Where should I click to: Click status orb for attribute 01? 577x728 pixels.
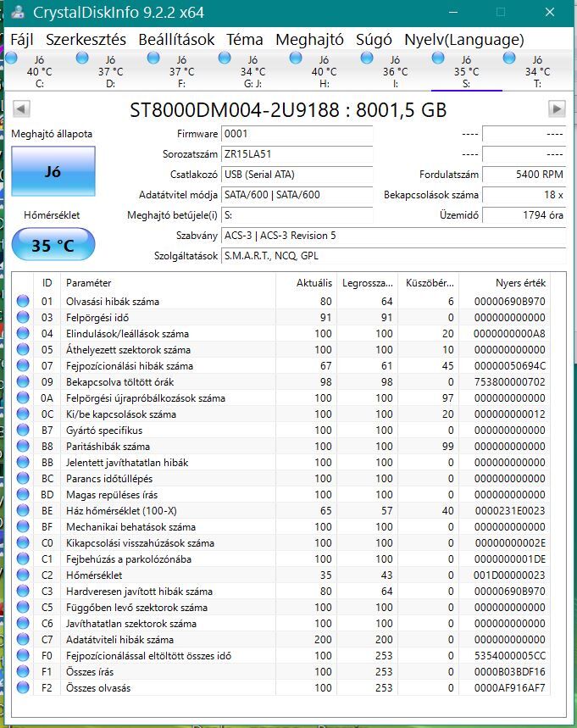23,301
